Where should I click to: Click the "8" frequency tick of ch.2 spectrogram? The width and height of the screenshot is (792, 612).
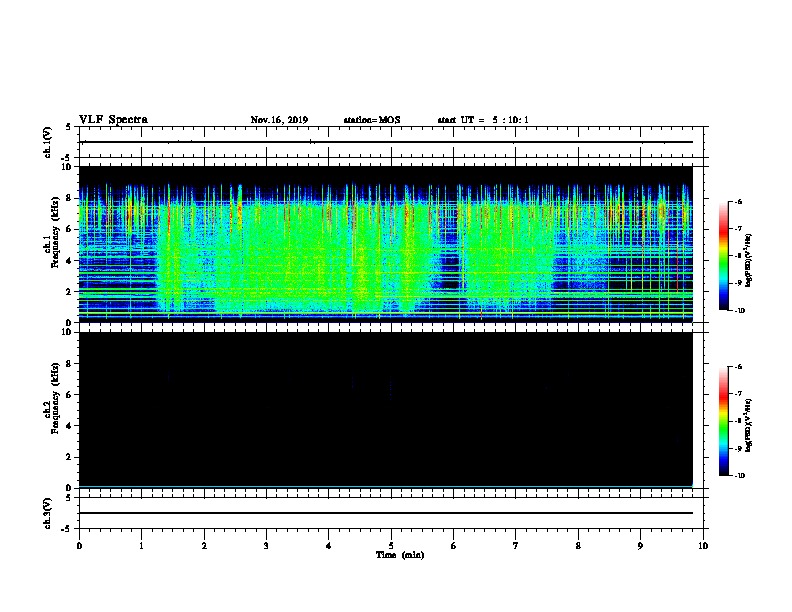point(70,364)
